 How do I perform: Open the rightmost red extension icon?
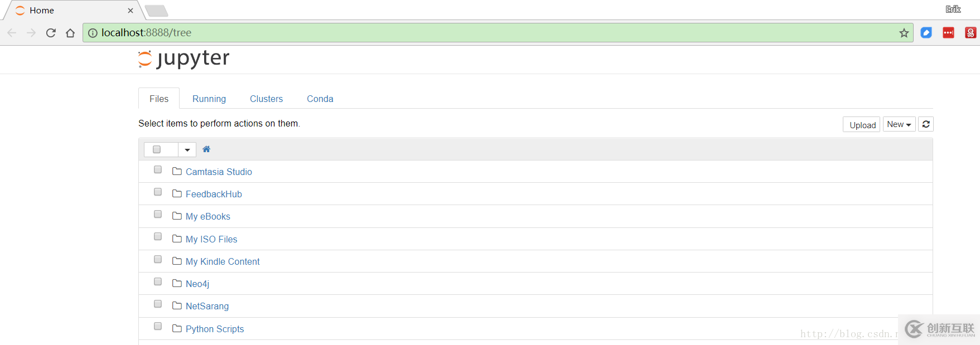971,33
